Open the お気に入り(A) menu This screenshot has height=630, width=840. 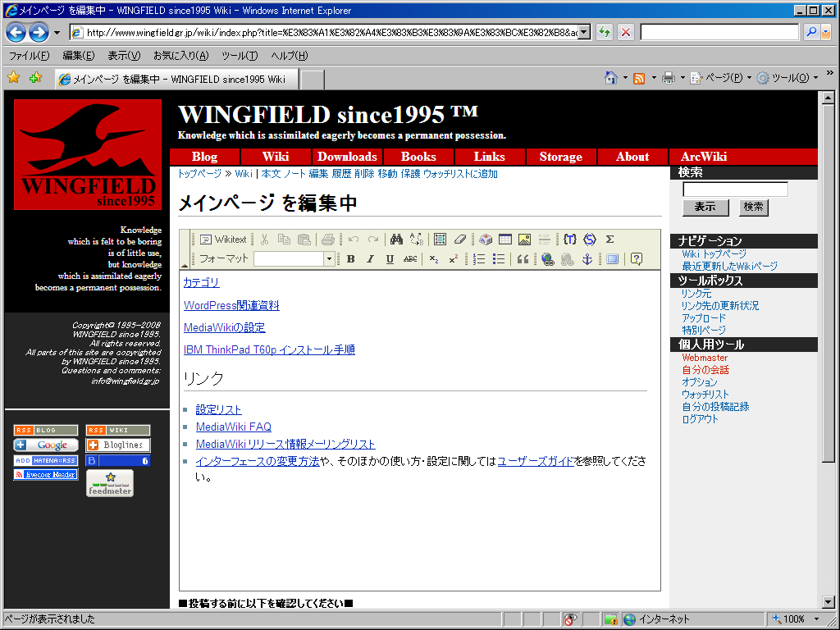tap(180, 56)
